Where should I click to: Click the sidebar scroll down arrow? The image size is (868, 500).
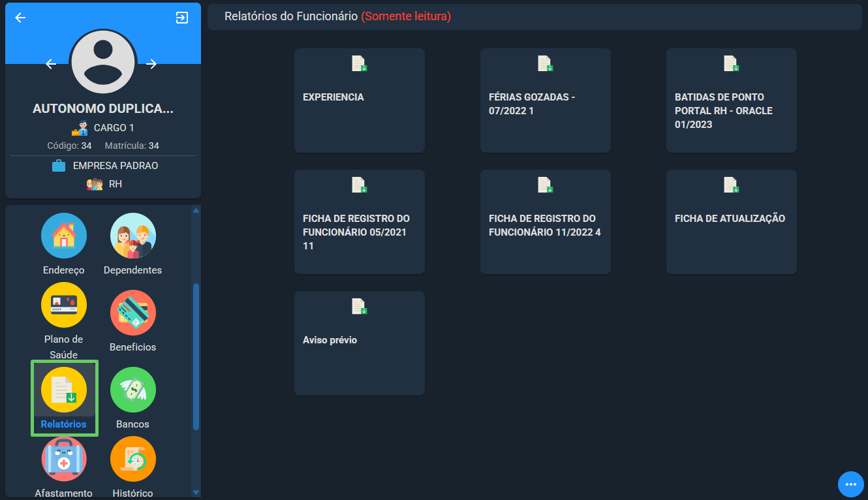point(196,492)
